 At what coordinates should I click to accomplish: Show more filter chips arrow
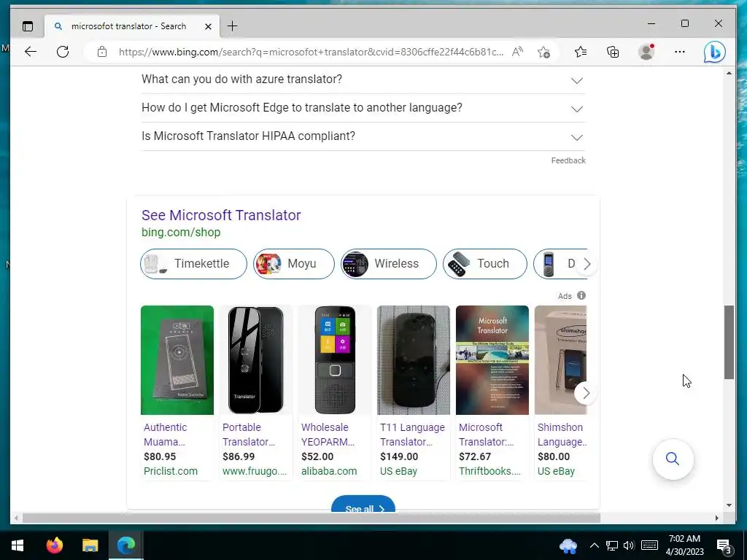click(x=587, y=264)
